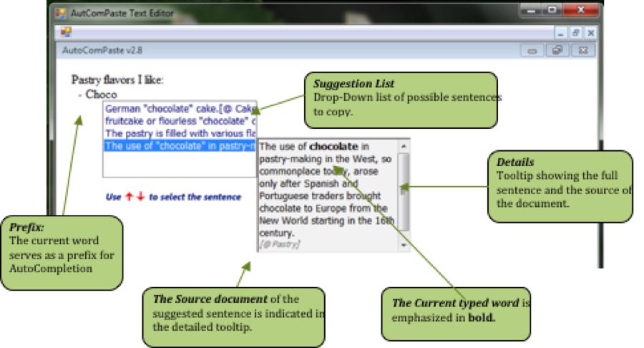The height and width of the screenshot is (348, 644).
Task: Click the tooltip scrollbar down arrow
Action: click(x=404, y=245)
